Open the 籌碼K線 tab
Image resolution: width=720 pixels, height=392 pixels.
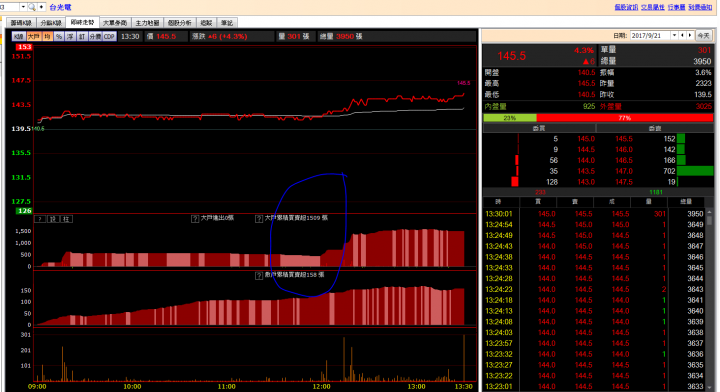21,22
